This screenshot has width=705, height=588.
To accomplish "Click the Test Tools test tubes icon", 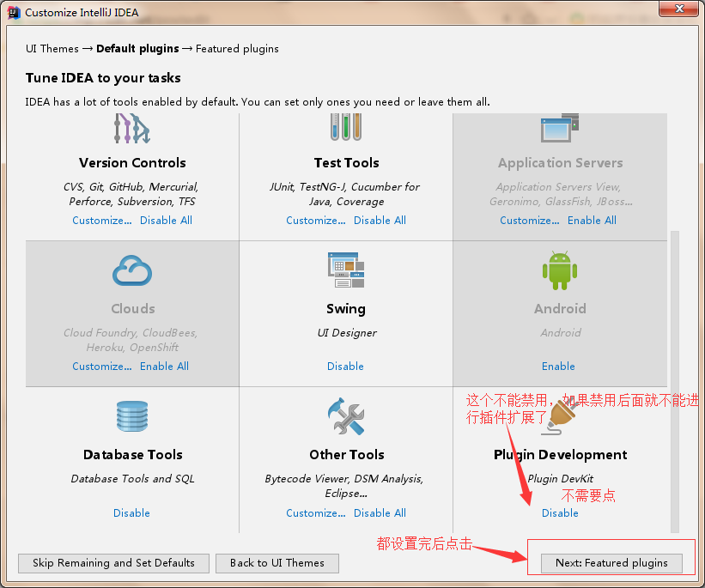I will point(346,127).
